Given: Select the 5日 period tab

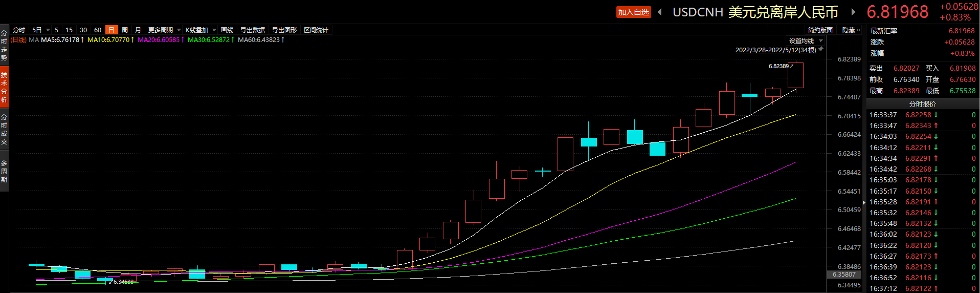Looking at the screenshot, I should 37,30.
